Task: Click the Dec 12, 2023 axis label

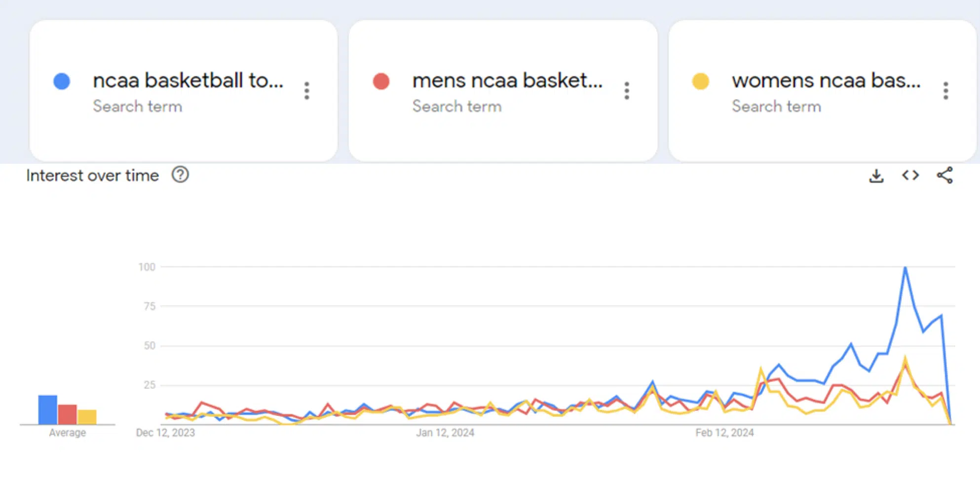Action: pyautogui.click(x=165, y=433)
